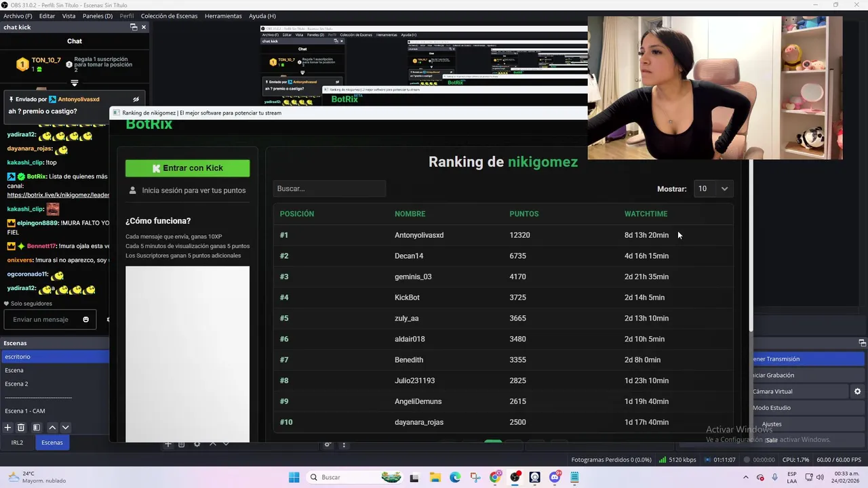868x488 pixels.
Task: Click Decan14 row name
Action: (x=409, y=256)
